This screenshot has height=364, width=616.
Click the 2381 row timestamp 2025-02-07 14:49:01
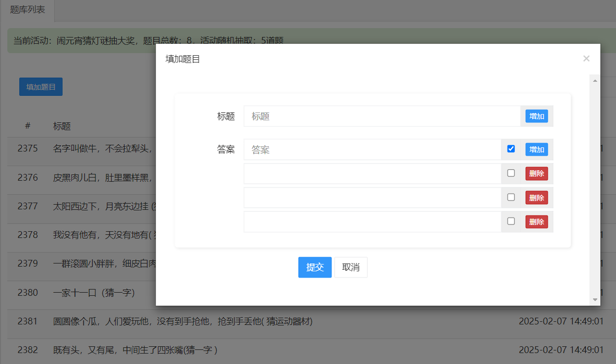click(x=561, y=321)
